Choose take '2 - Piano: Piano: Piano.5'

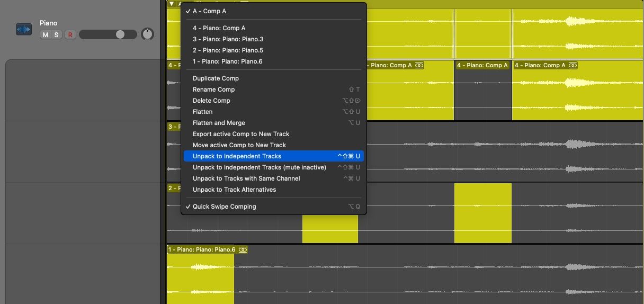[x=228, y=50]
